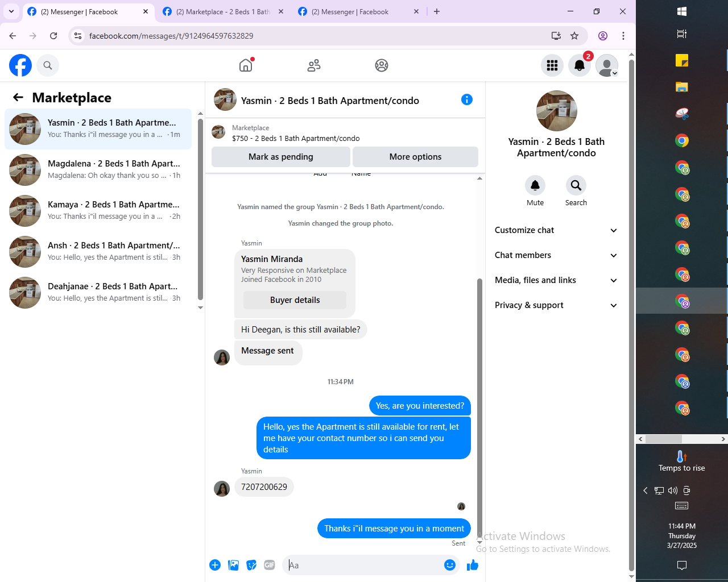Screen dimensions: 728x582
Task: Open the Chrome three-dot menu
Action: click(x=623, y=36)
